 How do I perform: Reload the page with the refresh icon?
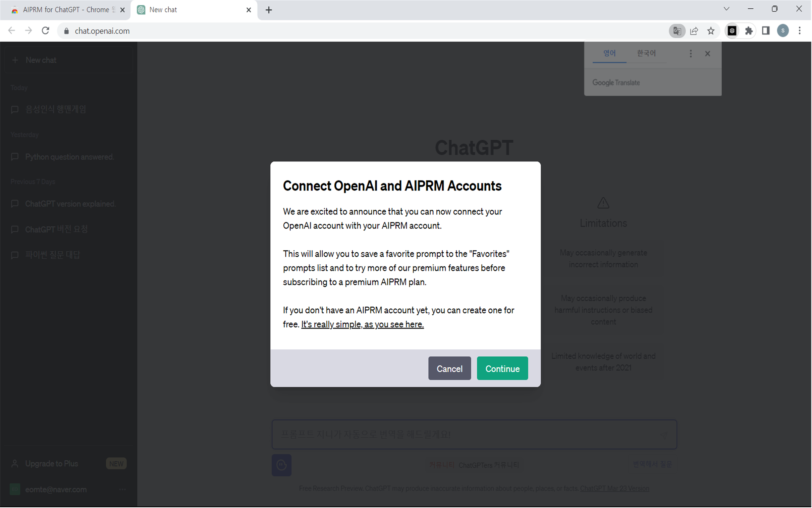46,31
